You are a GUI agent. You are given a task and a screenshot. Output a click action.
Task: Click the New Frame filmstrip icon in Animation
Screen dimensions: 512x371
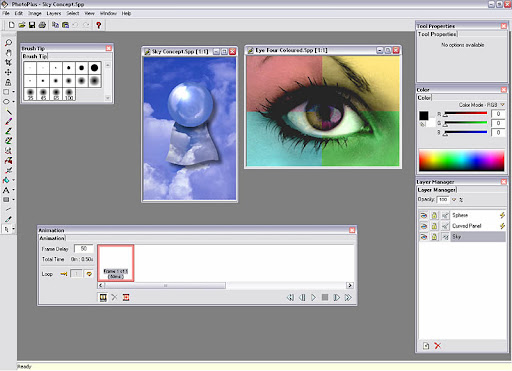(x=103, y=297)
